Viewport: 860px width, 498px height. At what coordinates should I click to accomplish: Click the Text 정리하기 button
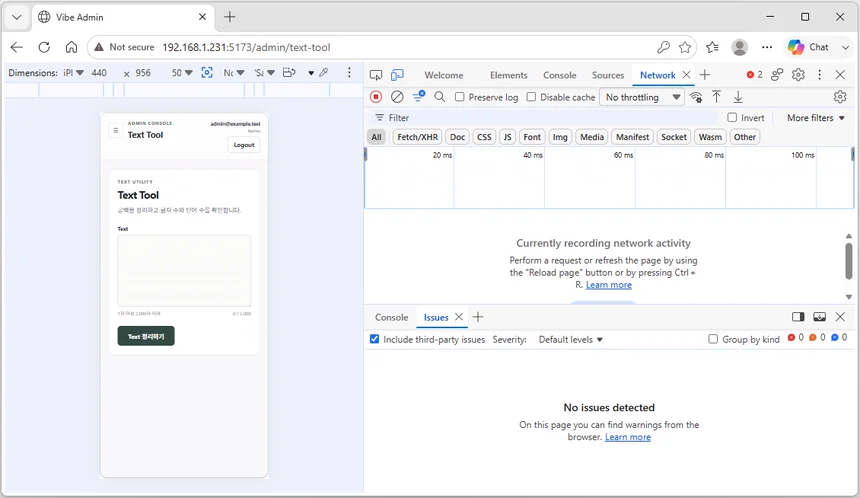point(146,336)
